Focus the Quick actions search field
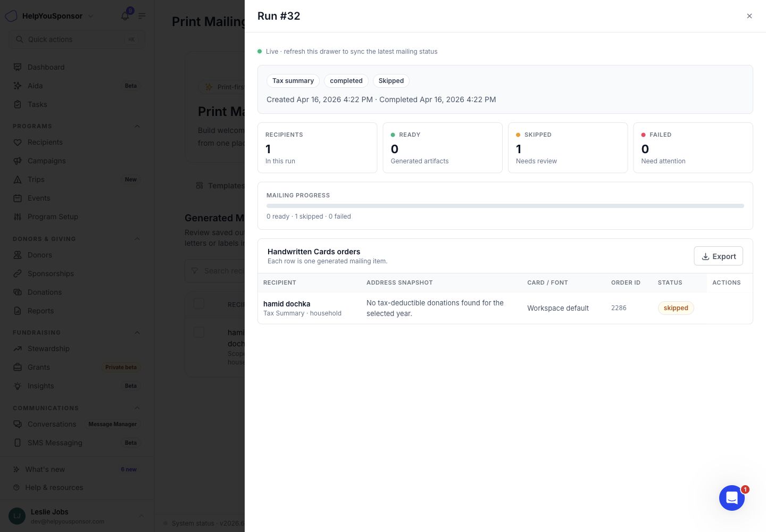This screenshot has width=766, height=532. pos(77,39)
